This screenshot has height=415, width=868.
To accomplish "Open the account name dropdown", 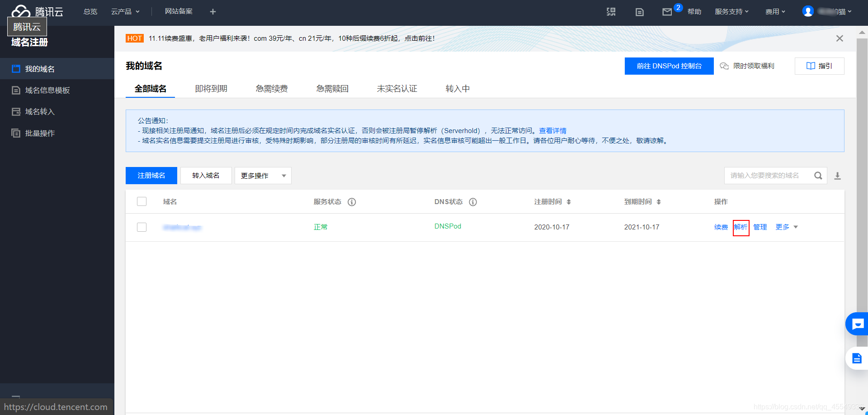I will click(x=835, y=12).
